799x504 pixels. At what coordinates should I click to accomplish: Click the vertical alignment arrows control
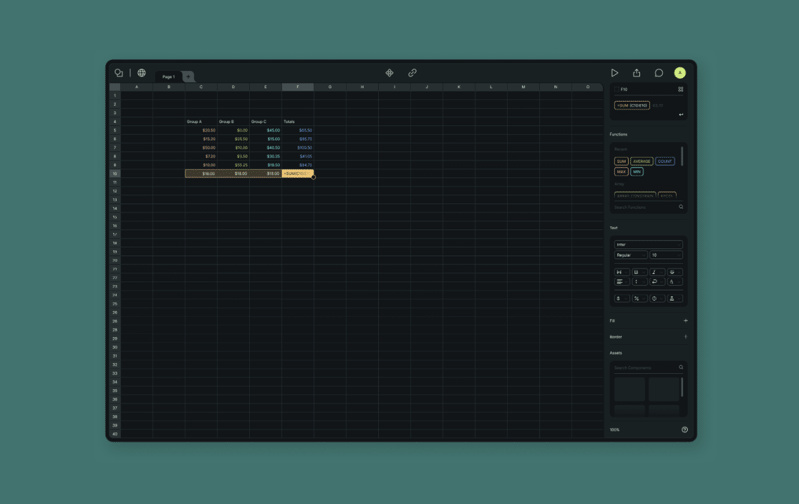pyautogui.click(x=640, y=282)
